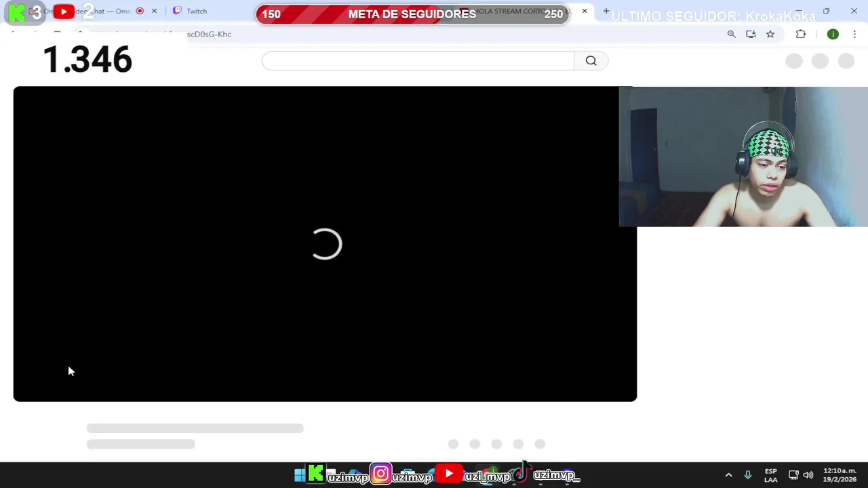The width and height of the screenshot is (868, 488).
Task: Open the green Chrome profile avatar
Action: point(833,34)
